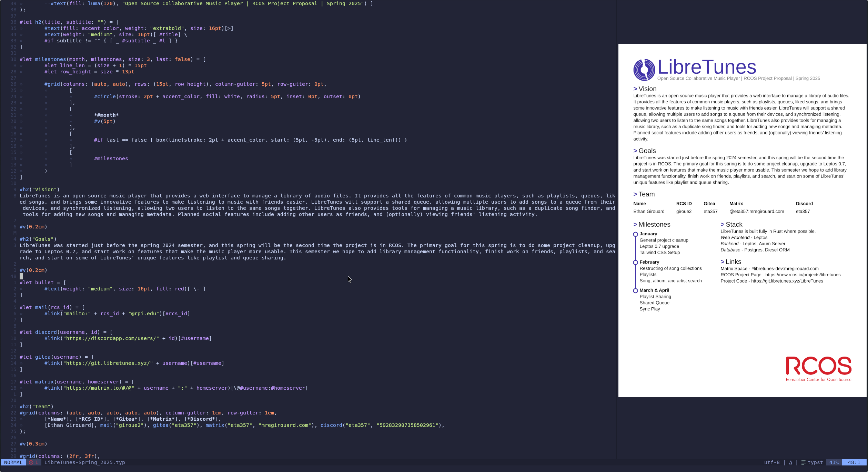The image size is (868, 472).
Task: Click the Vision heading in the preview
Action: [x=647, y=89]
